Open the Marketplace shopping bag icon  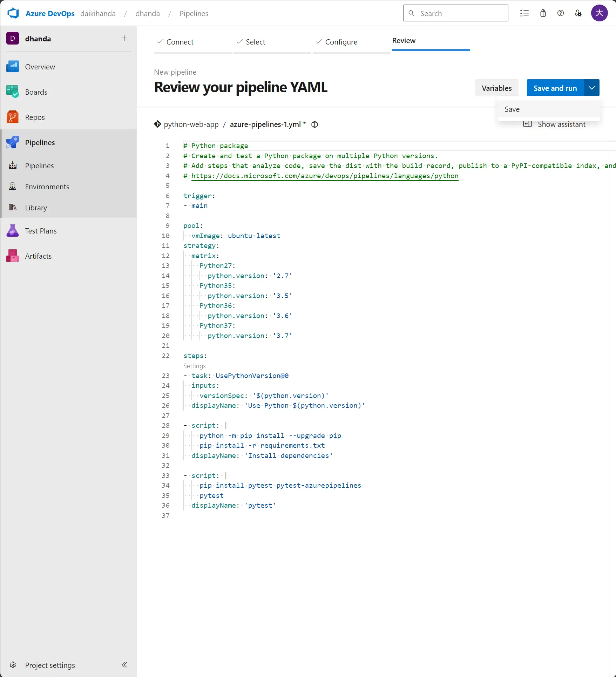click(x=543, y=13)
